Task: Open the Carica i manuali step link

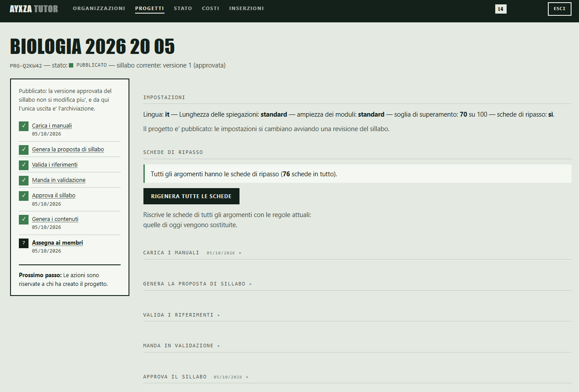Action: pyautogui.click(x=52, y=126)
